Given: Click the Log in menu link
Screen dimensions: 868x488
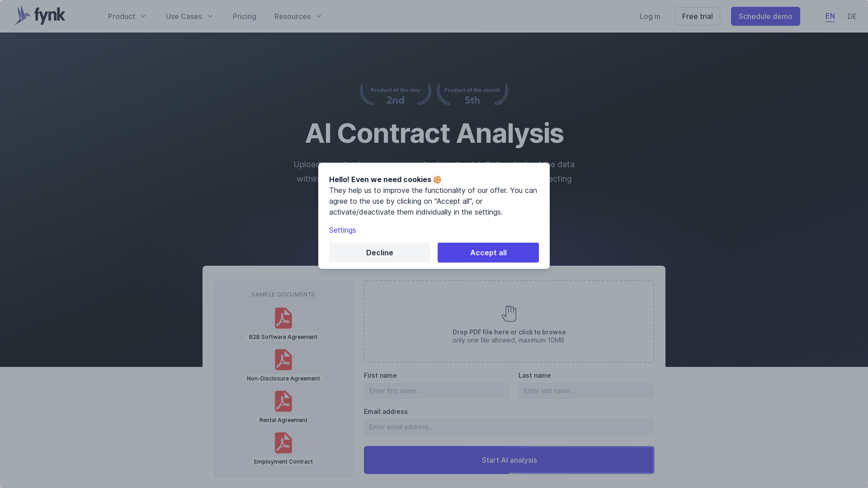Looking at the screenshot, I should [650, 16].
